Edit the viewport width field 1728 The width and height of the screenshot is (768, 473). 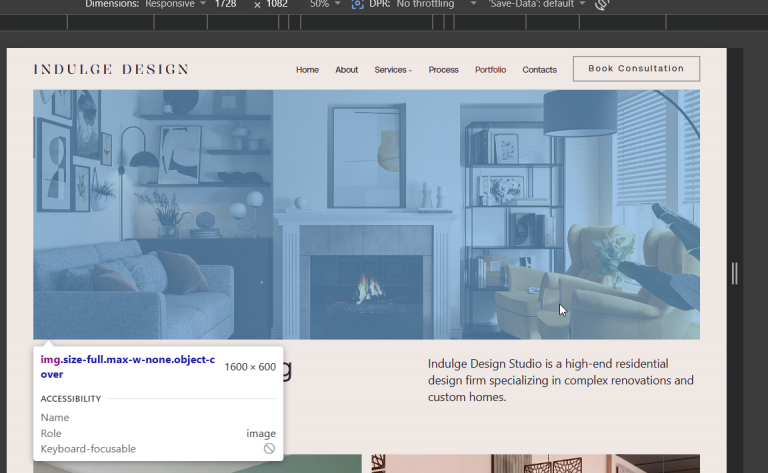[226, 4]
